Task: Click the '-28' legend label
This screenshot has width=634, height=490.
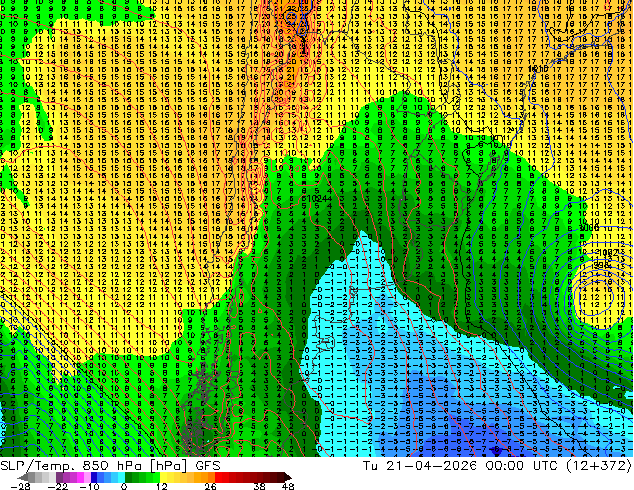Action: click(20, 486)
